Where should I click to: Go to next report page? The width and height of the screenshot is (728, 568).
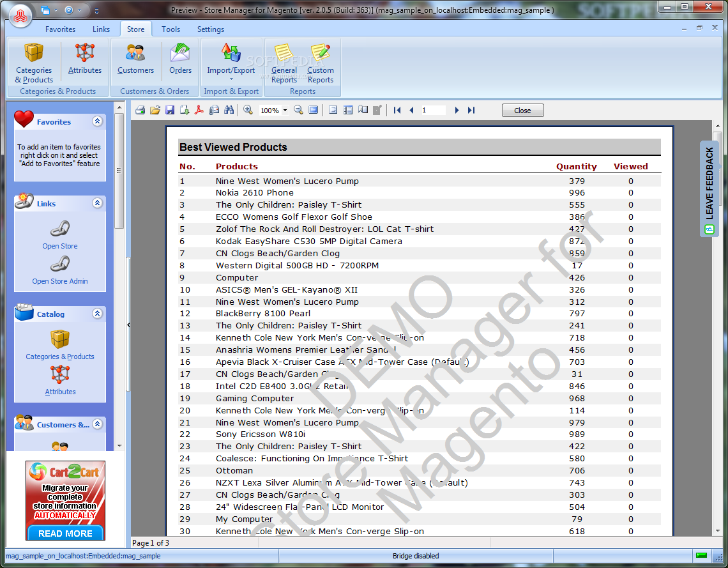(x=457, y=110)
